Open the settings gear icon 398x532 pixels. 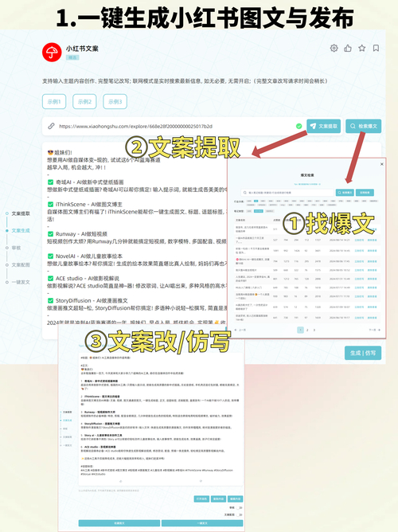tap(334, 48)
